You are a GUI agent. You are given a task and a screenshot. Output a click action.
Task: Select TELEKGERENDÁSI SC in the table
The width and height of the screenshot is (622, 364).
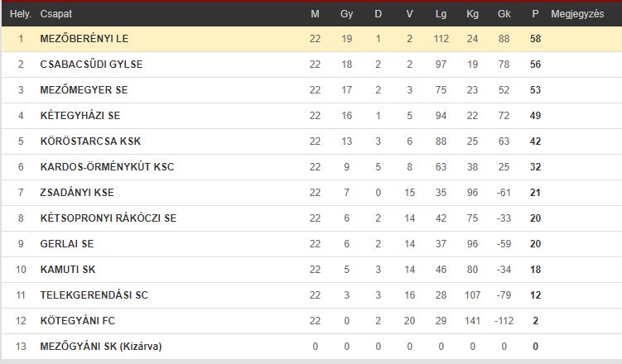pyautogui.click(x=94, y=295)
